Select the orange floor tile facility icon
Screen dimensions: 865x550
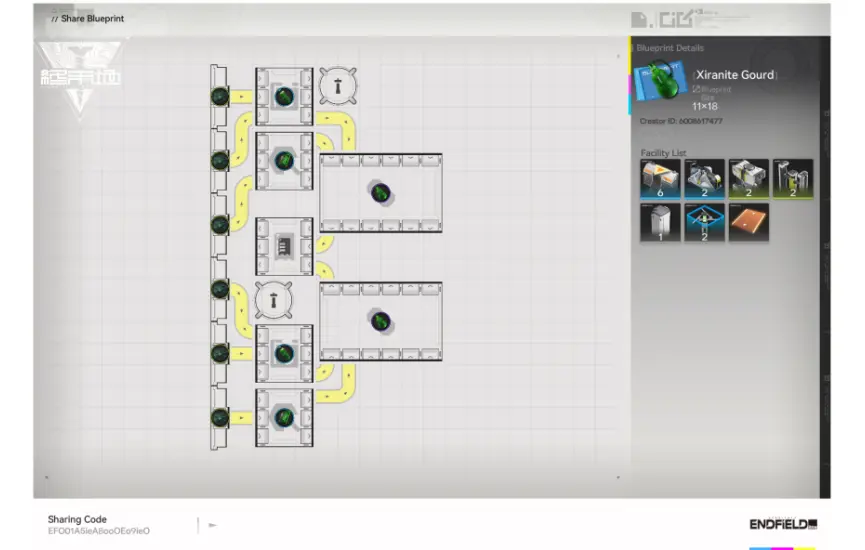click(748, 222)
